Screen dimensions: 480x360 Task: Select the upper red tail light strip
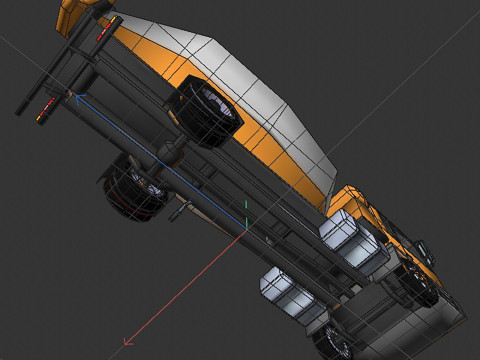click(x=108, y=28)
